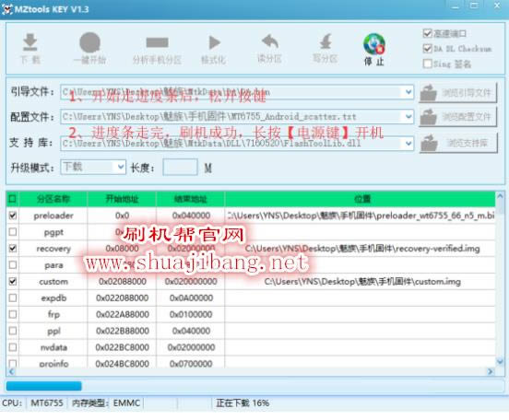The height and width of the screenshot is (420, 509).
Task: Click the MT6755 CPU status field
Action: [47, 403]
